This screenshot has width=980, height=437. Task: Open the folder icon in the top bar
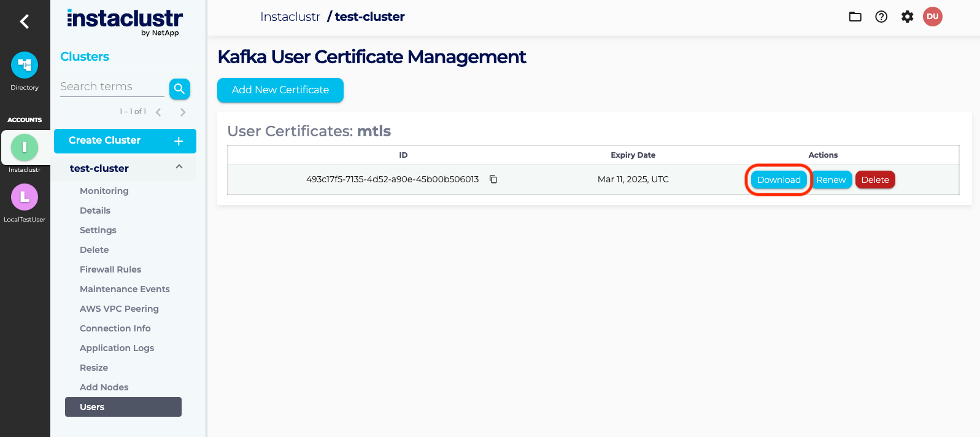coord(855,17)
